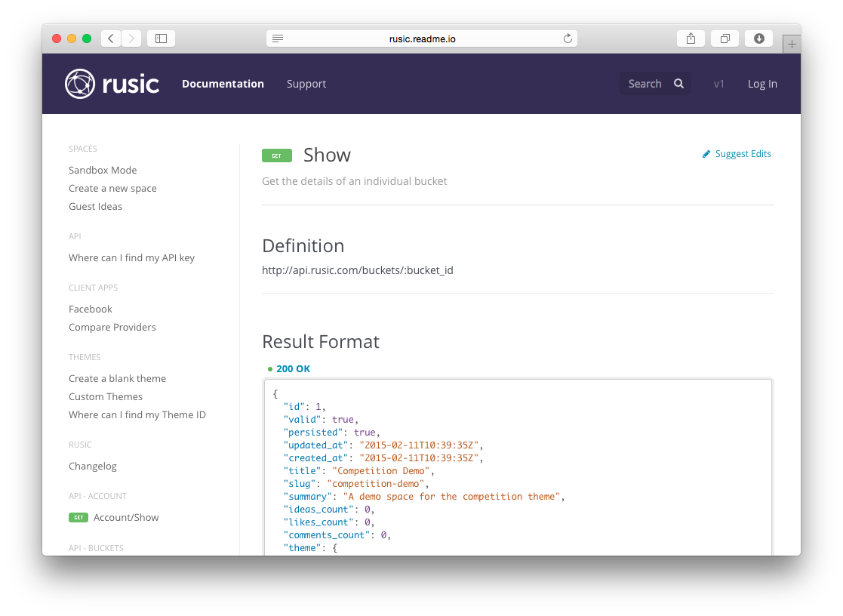Click the "Get the details of an individual bucket" text
843x616 pixels.
click(354, 181)
